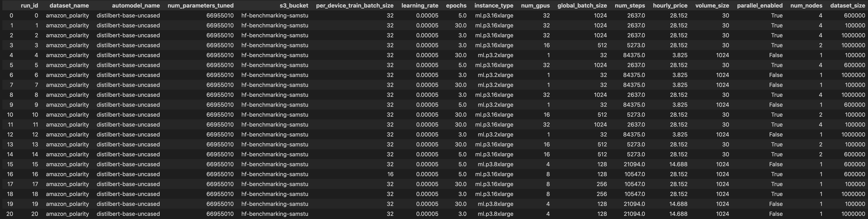Select the dataset_size column header

tap(847, 5)
